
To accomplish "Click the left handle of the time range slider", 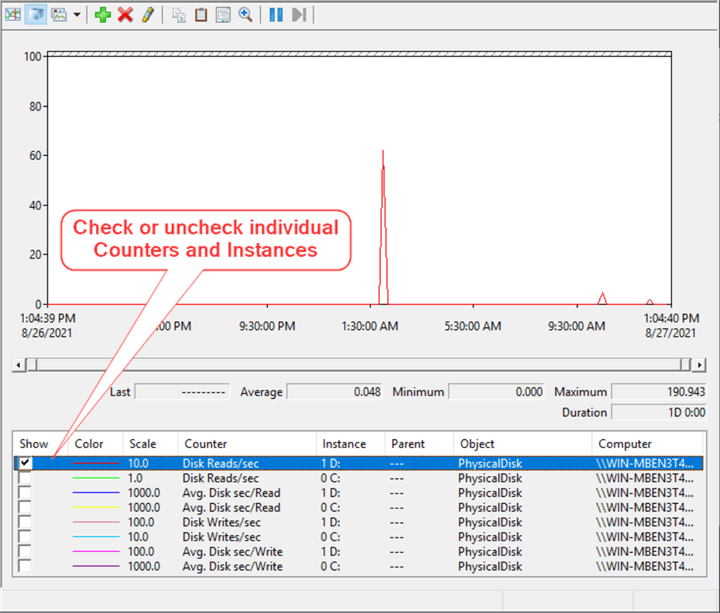I will point(32,365).
